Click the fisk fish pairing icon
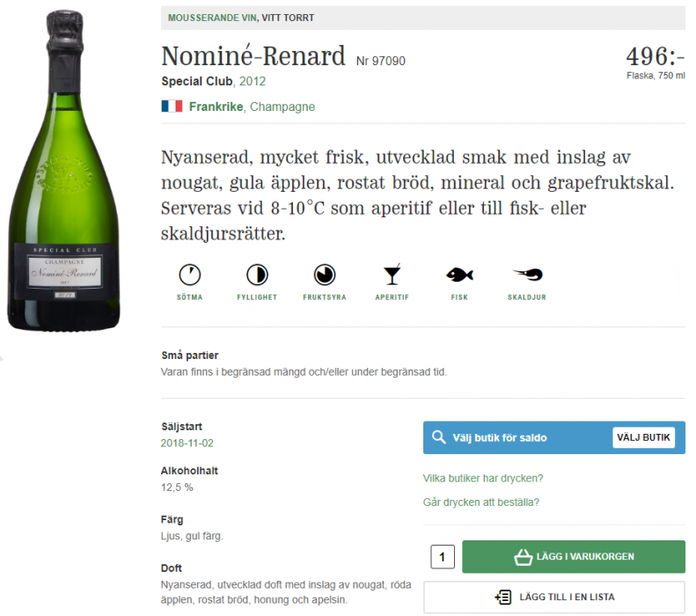Image resolution: width=696 pixels, height=616 pixels. (x=459, y=275)
